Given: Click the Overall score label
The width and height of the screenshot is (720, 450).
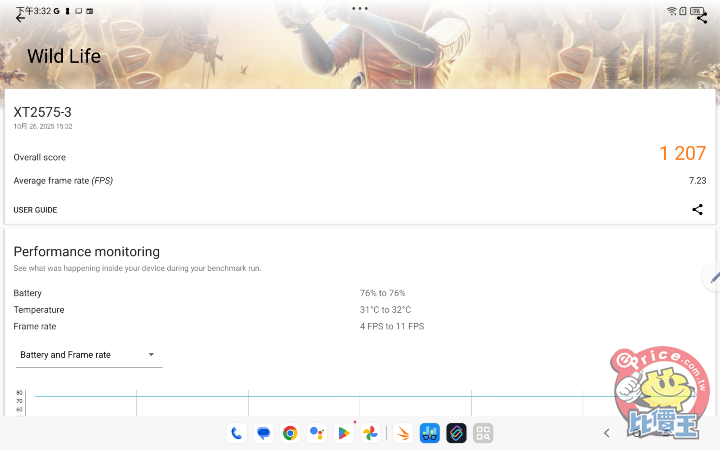Looking at the screenshot, I should 39,157.
